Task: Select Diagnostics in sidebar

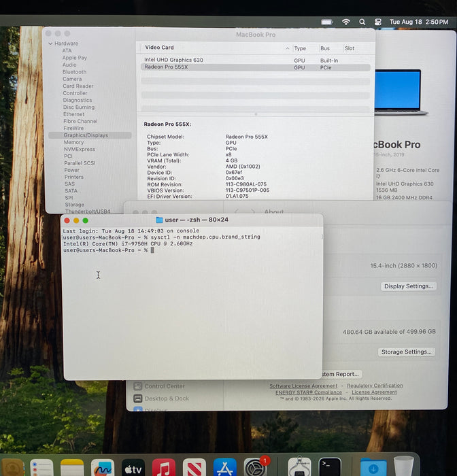Action: (78, 100)
